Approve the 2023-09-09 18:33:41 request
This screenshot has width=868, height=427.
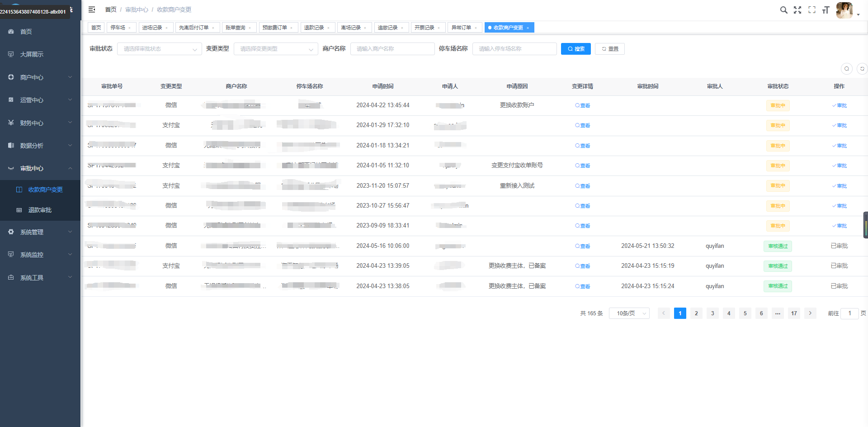tap(840, 226)
